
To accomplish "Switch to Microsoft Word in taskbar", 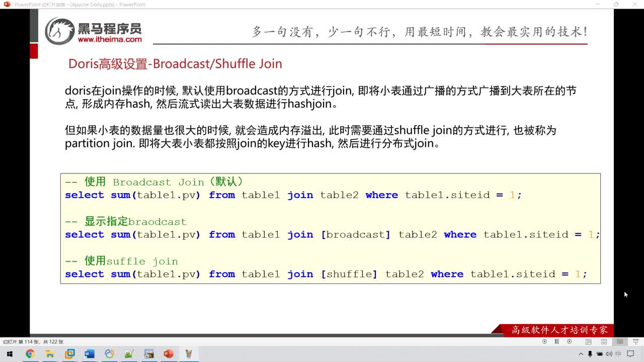I will (x=90, y=354).
